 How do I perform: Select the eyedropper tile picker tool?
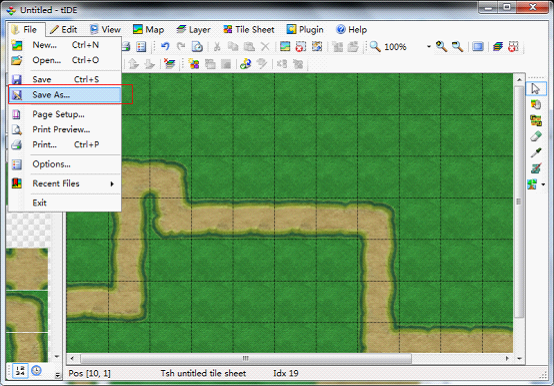[x=536, y=153]
